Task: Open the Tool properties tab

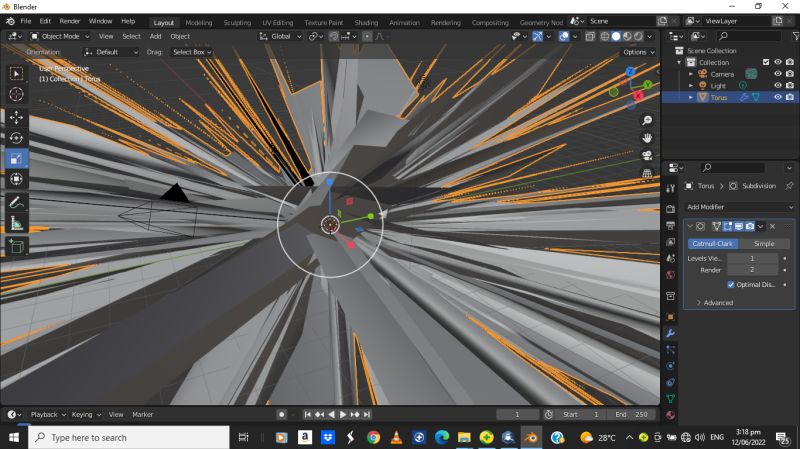Action: [670, 188]
